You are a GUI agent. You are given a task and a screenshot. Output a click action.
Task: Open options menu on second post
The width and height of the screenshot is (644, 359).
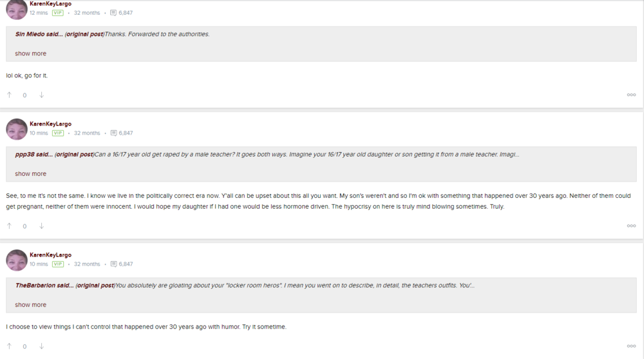coord(631,226)
